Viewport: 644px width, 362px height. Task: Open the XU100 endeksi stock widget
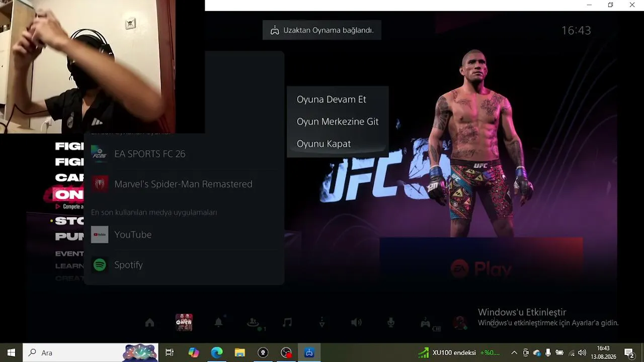coord(459,352)
